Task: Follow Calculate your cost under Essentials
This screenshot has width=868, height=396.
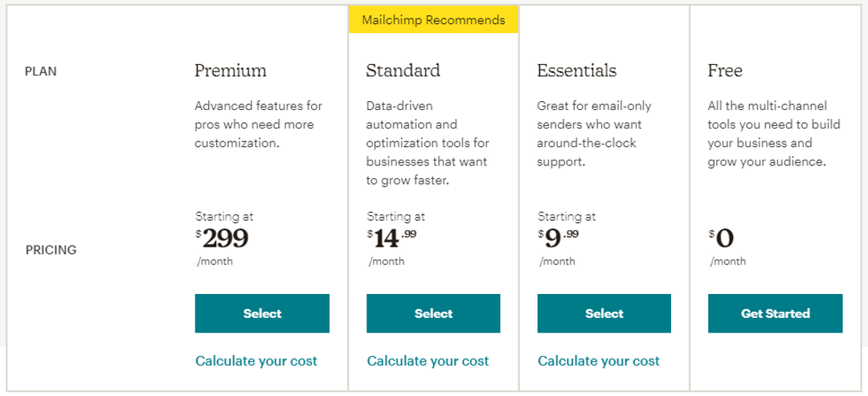Action: click(x=599, y=361)
